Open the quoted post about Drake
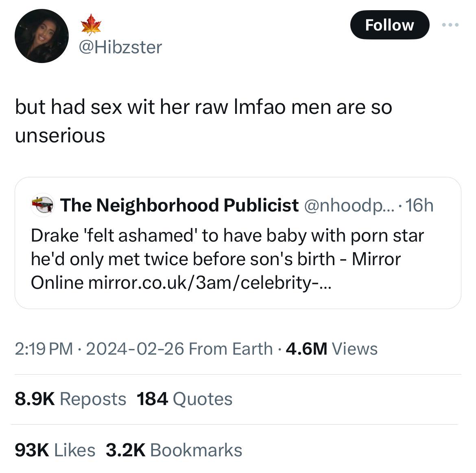The width and height of the screenshot is (476, 473). [x=227, y=248]
